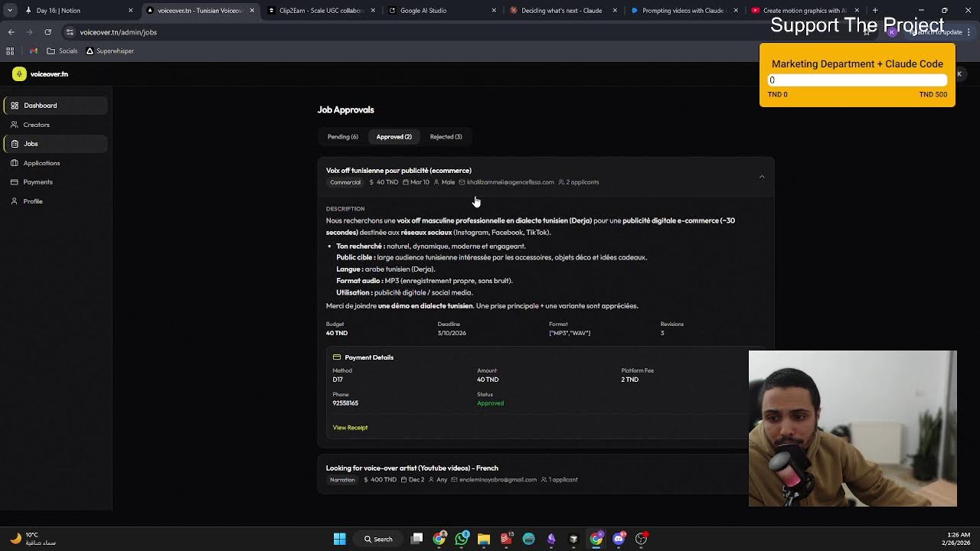The height and width of the screenshot is (551, 980).
Task: Open a new browser tab with plus button
Action: 875,11
